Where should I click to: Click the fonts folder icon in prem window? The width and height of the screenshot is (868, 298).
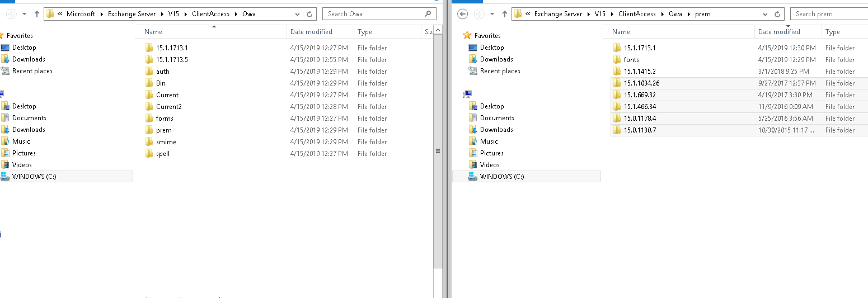617,59
